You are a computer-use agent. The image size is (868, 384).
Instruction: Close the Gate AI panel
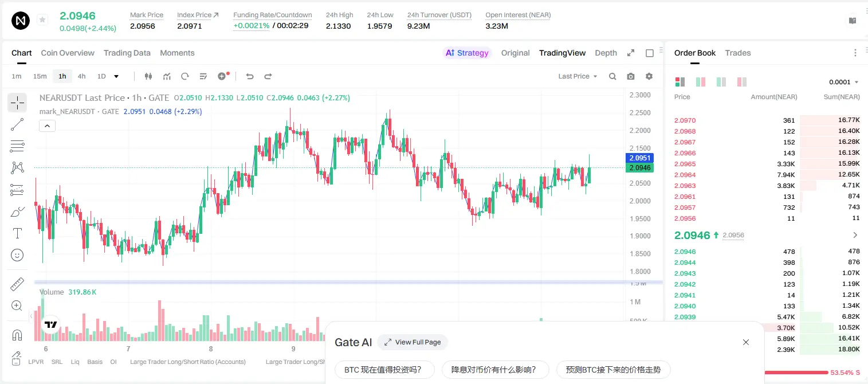tap(746, 342)
